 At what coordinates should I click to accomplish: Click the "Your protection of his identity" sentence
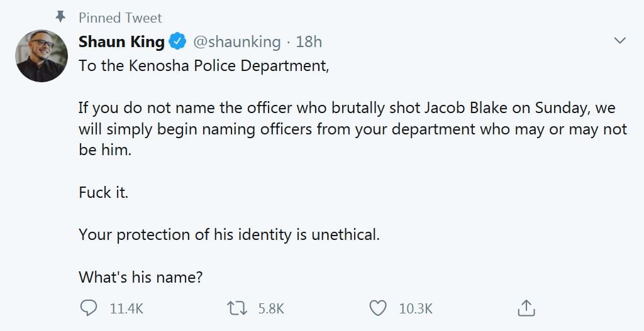pos(229,235)
